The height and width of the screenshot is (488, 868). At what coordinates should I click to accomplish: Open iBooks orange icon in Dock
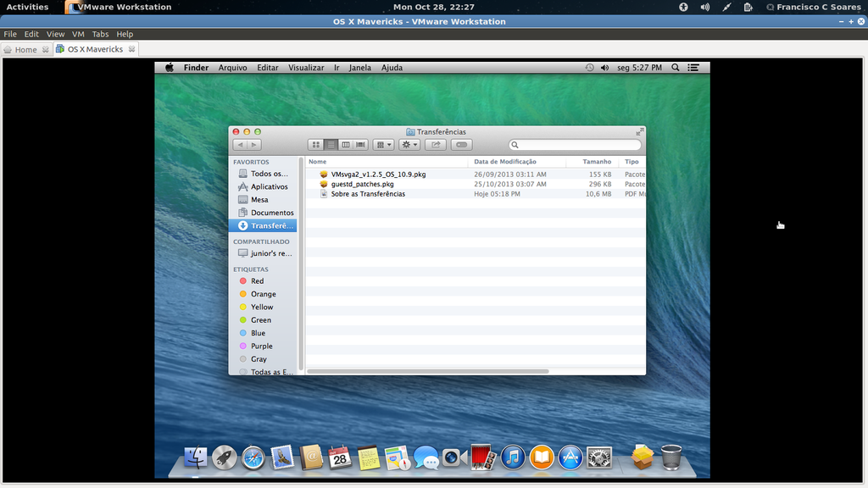[x=542, y=458]
